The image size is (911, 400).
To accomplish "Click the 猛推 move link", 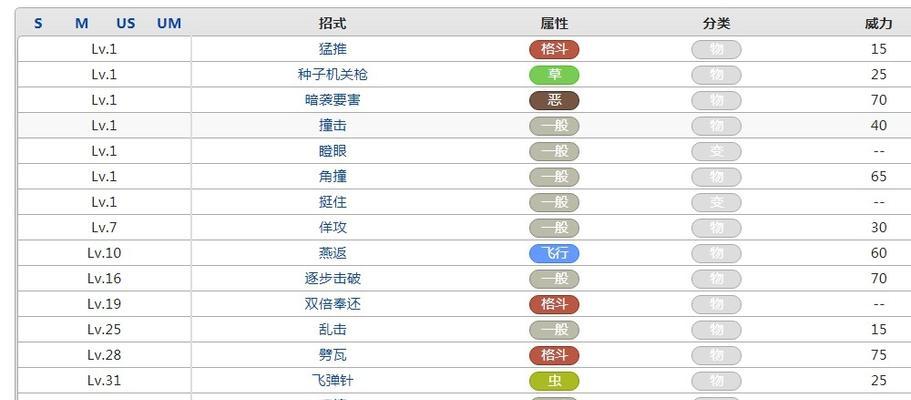I will pos(333,49).
